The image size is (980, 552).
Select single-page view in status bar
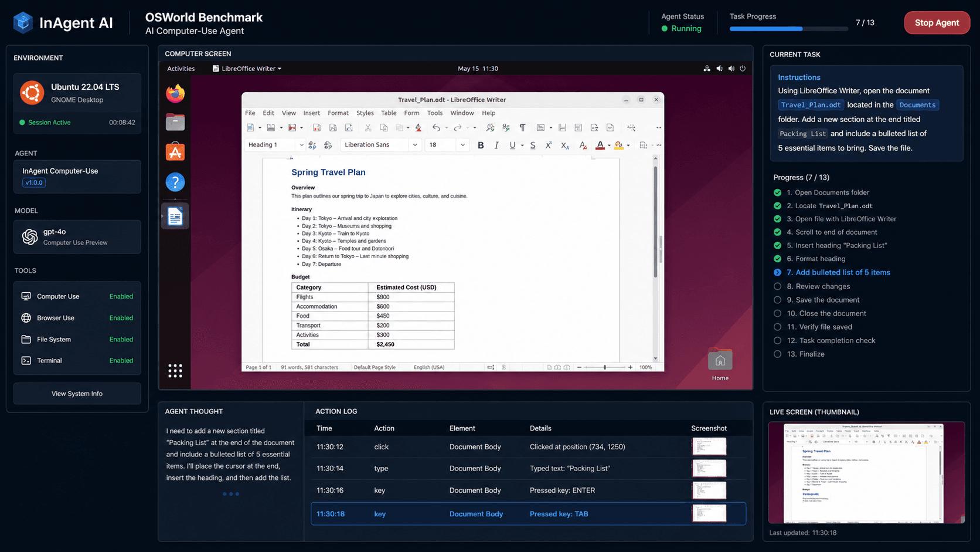pos(549,367)
